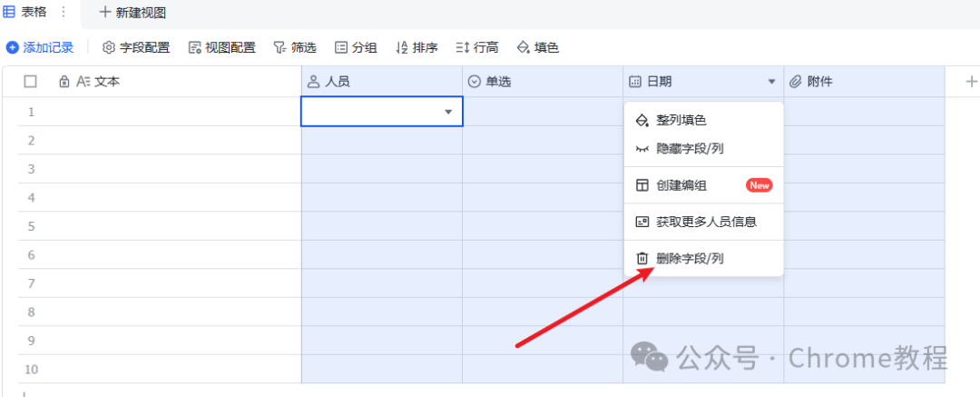Open the 人员 cell dropdown in row 1

[447, 112]
